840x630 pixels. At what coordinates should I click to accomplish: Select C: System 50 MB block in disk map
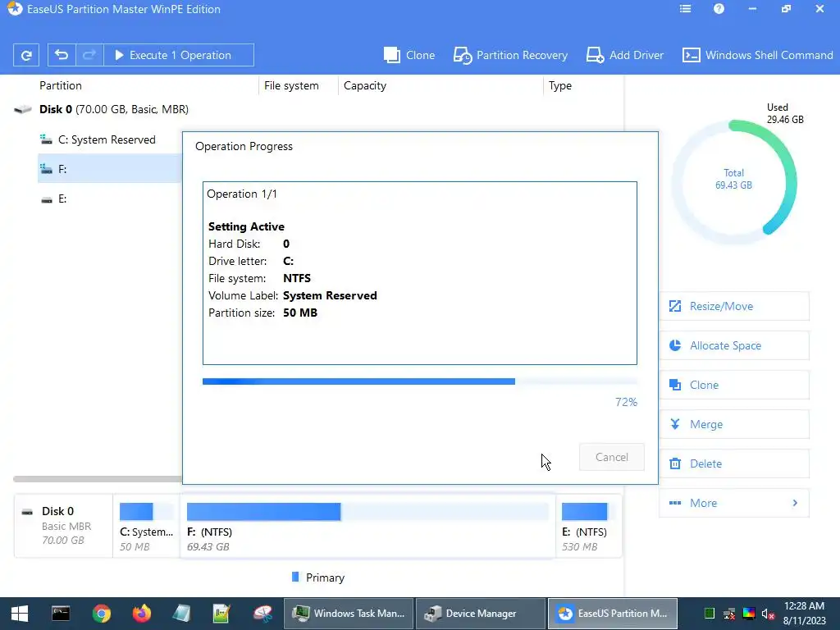[x=146, y=526]
